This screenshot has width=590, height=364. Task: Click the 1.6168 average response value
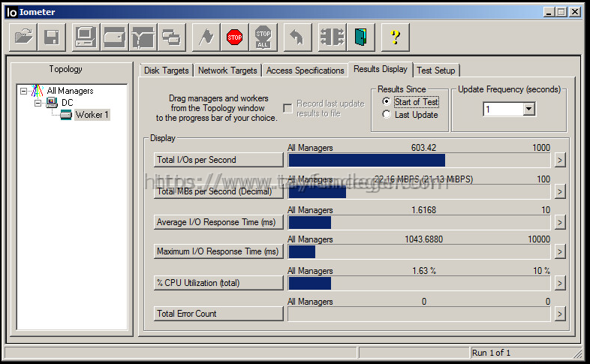(423, 210)
